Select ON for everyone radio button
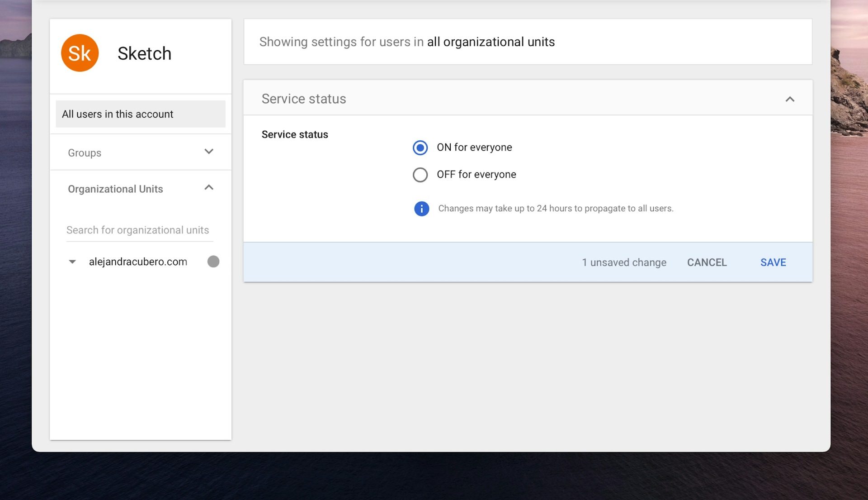The width and height of the screenshot is (868, 500). tap(420, 148)
